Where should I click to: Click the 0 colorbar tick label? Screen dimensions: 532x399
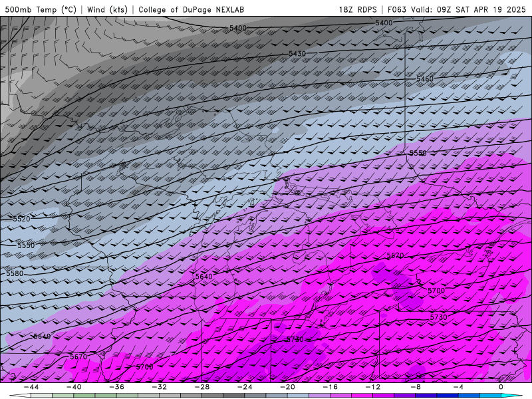tap(501, 387)
